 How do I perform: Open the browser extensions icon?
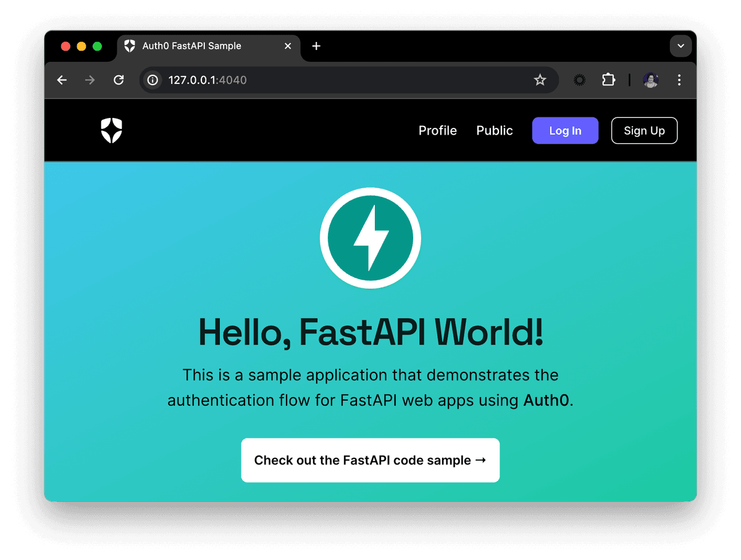[x=608, y=80]
